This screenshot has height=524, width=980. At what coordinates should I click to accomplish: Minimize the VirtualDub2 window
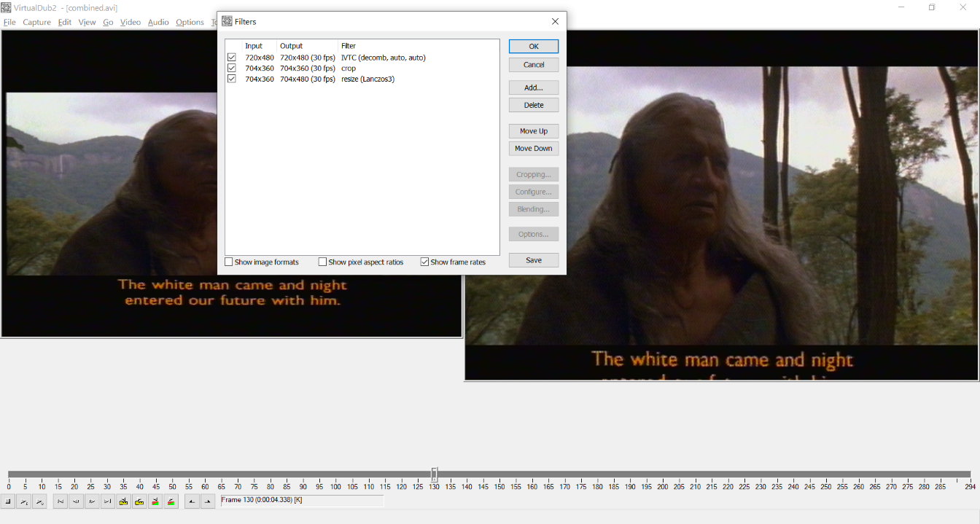pos(902,7)
